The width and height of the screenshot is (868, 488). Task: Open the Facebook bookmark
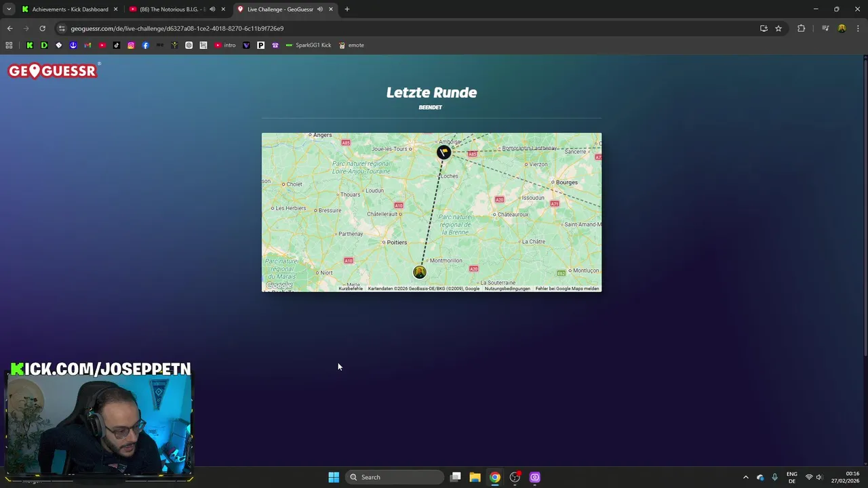point(145,45)
